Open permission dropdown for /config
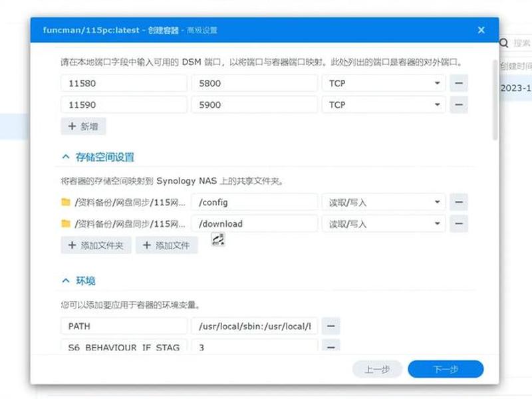The width and height of the screenshot is (532, 399). tap(384, 202)
